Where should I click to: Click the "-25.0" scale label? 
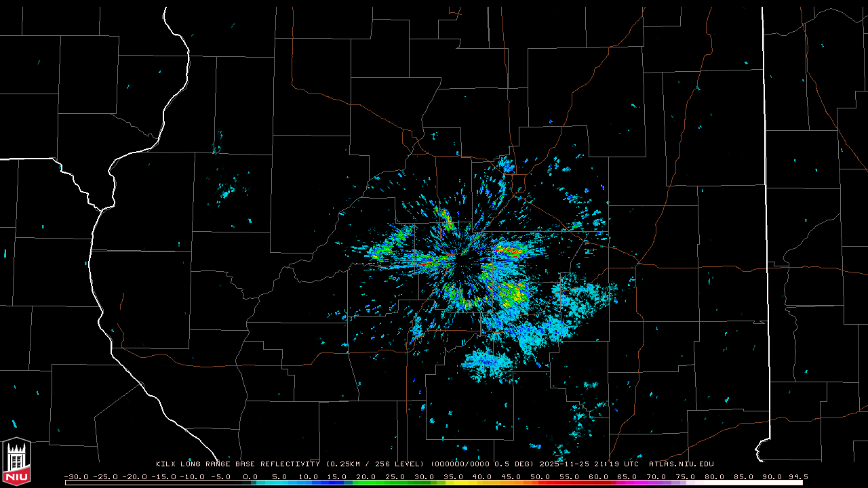[x=104, y=476]
